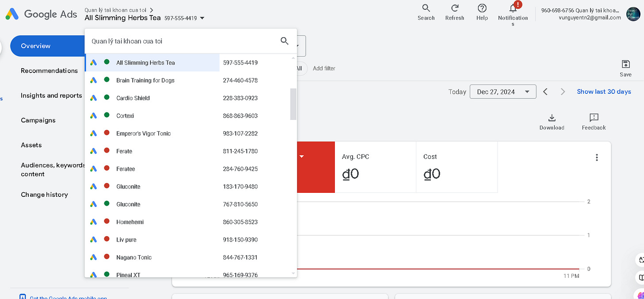
Task: Open Recommendations in the sidebar
Action: tap(49, 71)
